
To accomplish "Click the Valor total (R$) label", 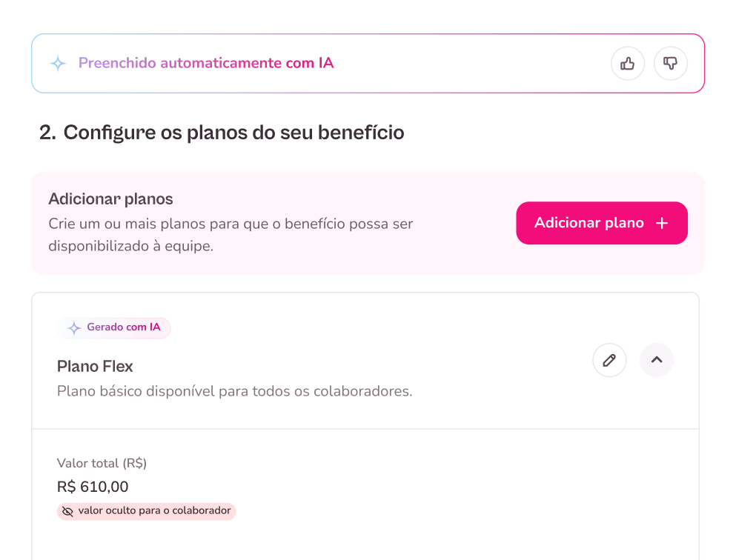I will tap(102, 463).
